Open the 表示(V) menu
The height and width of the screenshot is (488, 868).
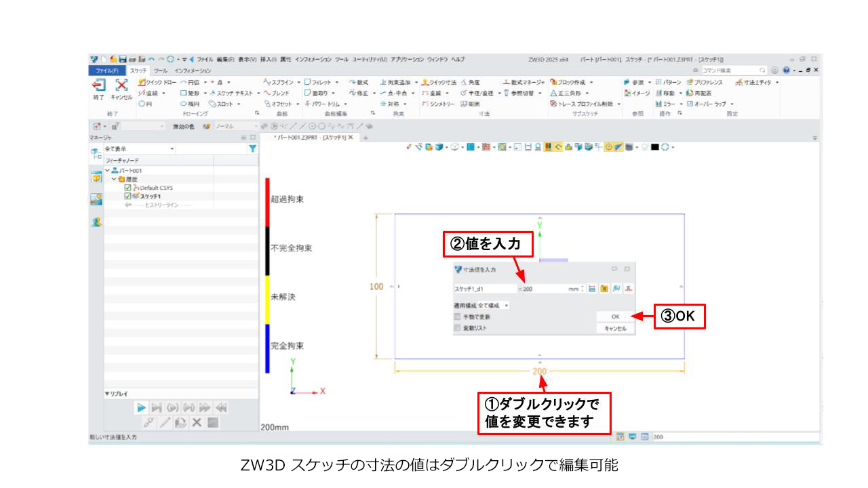(248, 60)
